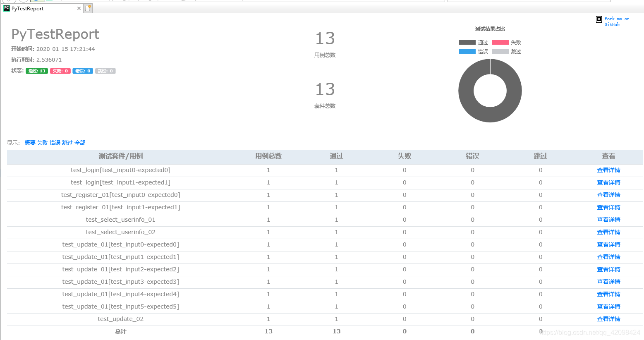644x340 pixels.
Task: Toggle 错误 legend blue swatch
Action: coord(467,51)
